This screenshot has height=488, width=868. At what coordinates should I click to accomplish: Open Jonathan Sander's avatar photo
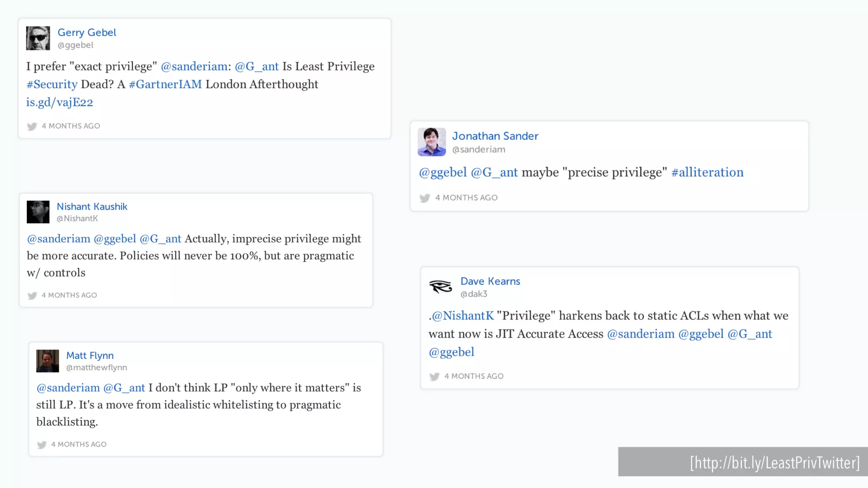pos(431,142)
